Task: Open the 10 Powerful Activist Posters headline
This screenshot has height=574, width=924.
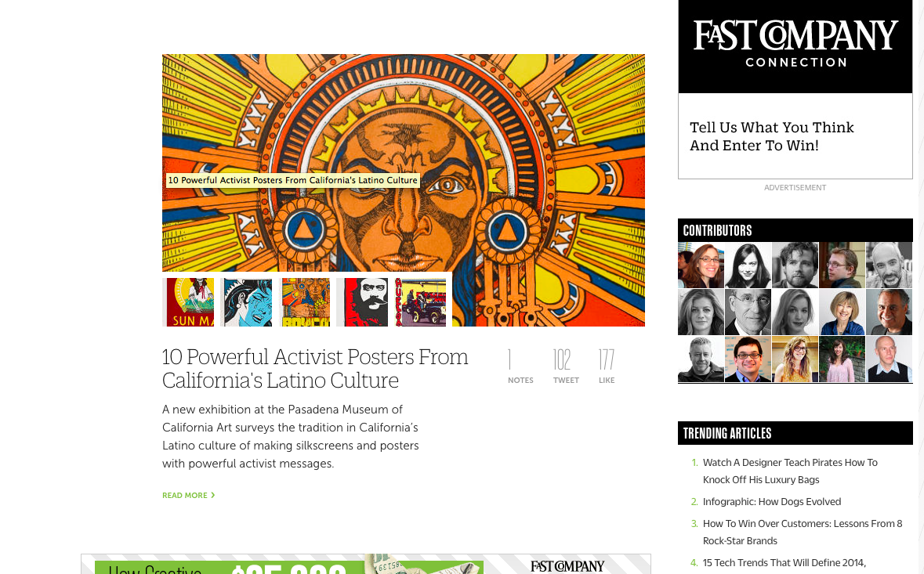Action: [x=315, y=369]
